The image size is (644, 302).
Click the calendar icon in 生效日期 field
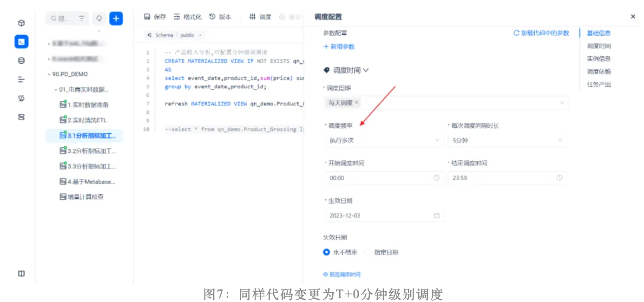click(436, 216)
